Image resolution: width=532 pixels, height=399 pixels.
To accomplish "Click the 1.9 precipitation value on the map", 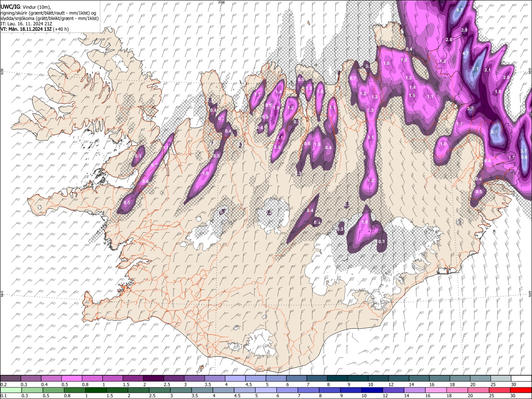I will point(276,108).
